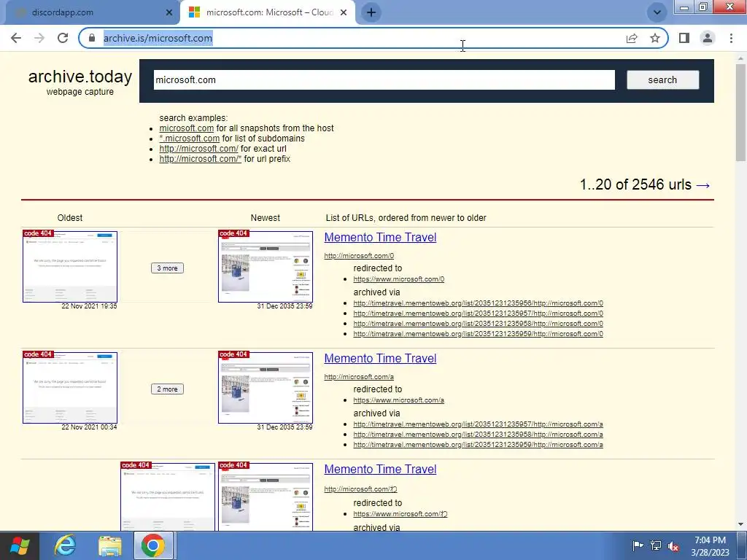Open first Memento Time Travel heading link
This screenshot has width=747, height=560.
pyautogui.click(x=380, y=237)
